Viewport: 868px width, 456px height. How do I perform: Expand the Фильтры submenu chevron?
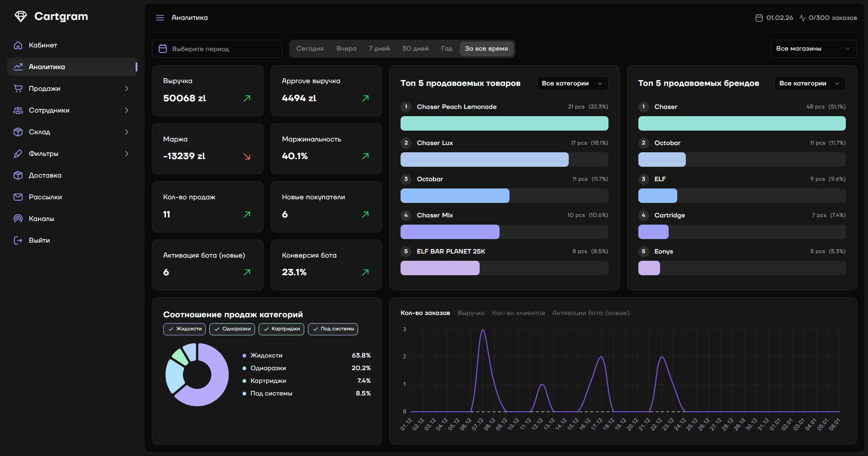[127, 154]
